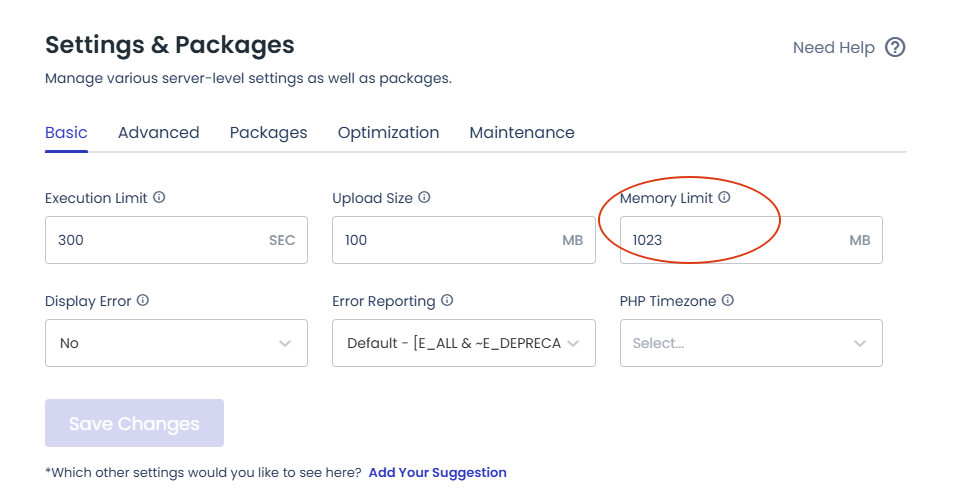Click the Need Help link text

(833, 47)
